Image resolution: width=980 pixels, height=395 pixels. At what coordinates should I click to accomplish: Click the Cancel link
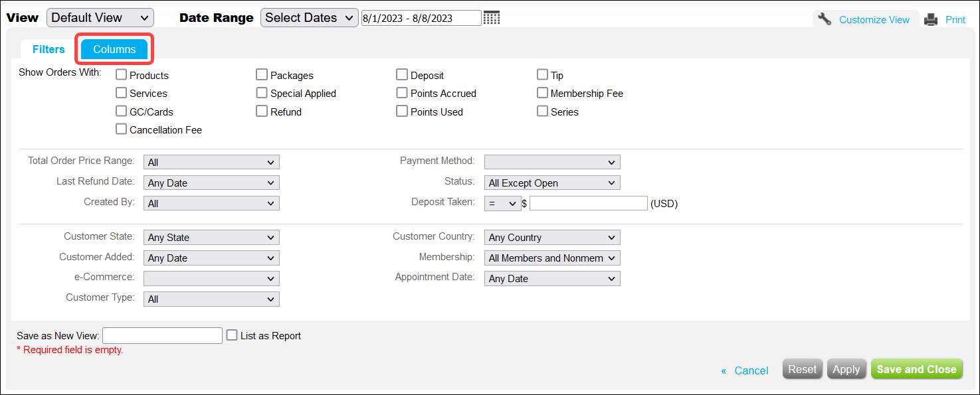click(751, 370)
